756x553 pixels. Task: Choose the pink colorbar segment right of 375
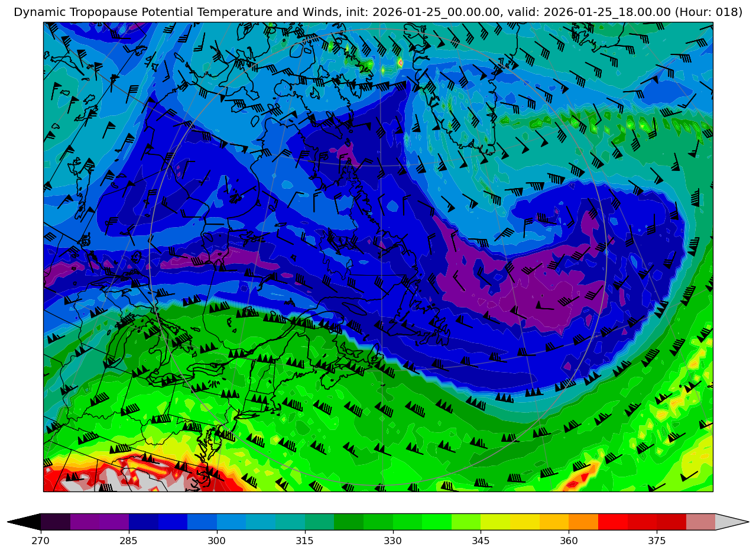(700, 522)
